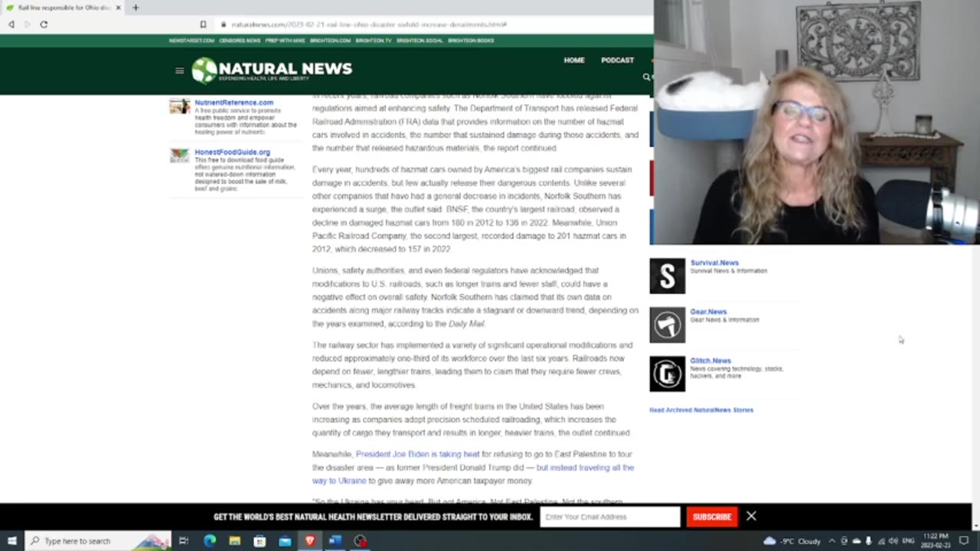Open the Survival.News link
The height and width of the screenshot is (551, 980).
coord(714,262)
